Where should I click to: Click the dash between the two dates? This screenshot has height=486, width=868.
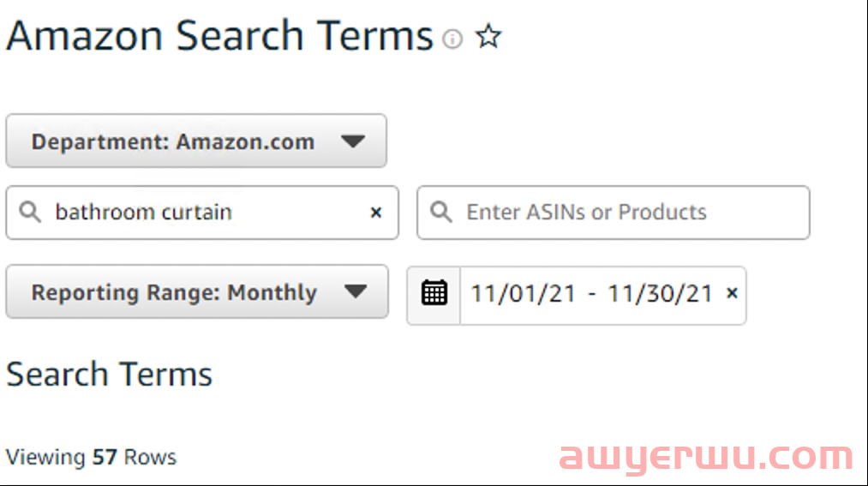click(x=592, y=294)
